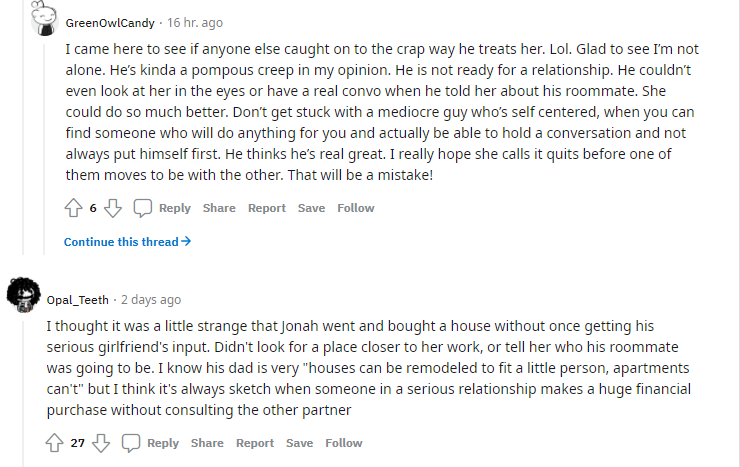Report Opal_Teeth's comment

pos(255,443)
